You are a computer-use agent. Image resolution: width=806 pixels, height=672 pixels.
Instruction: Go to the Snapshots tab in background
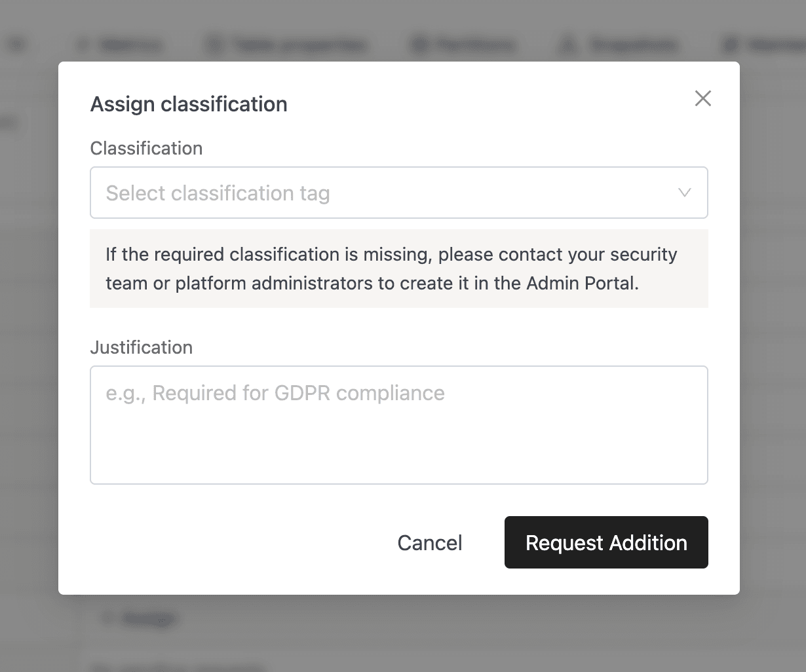632,45
